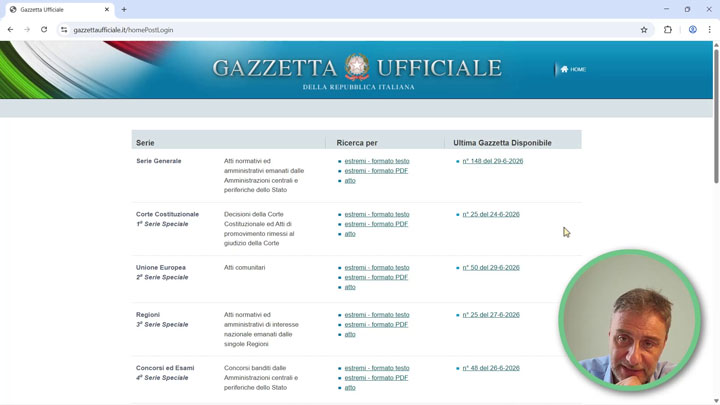Bookmark this page with the star icon
This screenshot has height=405, width=720.
pyautogui.click(x=644, y=29)
